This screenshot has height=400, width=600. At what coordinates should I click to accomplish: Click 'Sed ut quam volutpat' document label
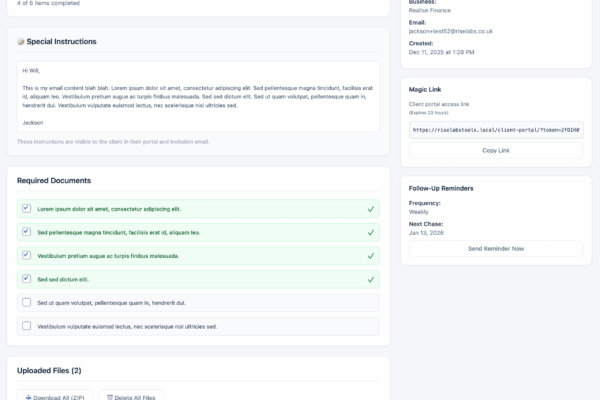[111, 303]
